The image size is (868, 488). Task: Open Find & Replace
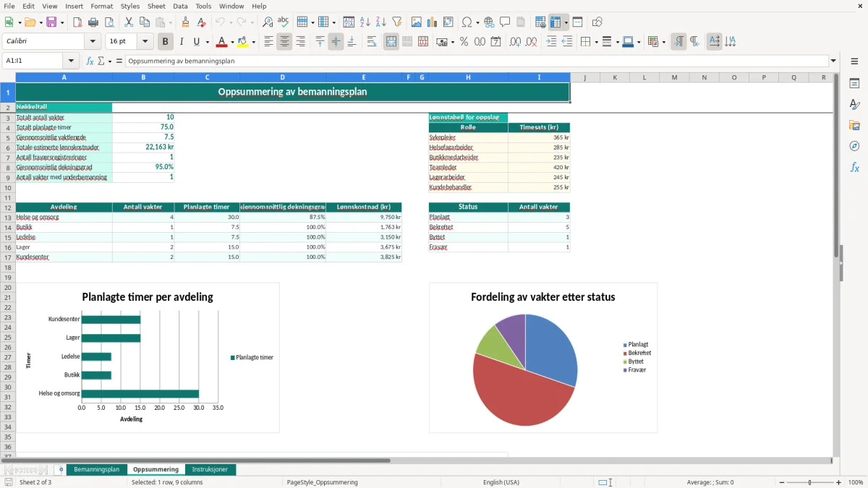tap(268, 22)
